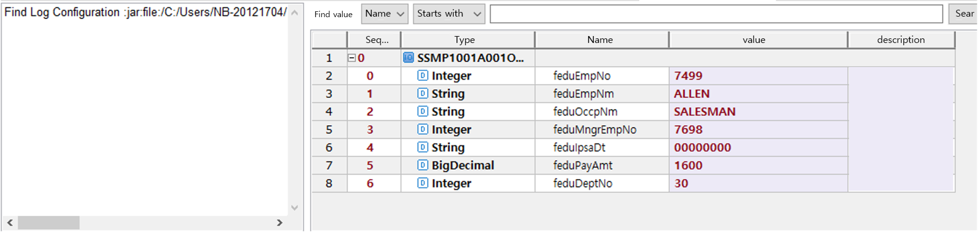Screen dimensions: 980x233
Task: Open the Starts with match type dropdown
Action: (x=449, y=14)
